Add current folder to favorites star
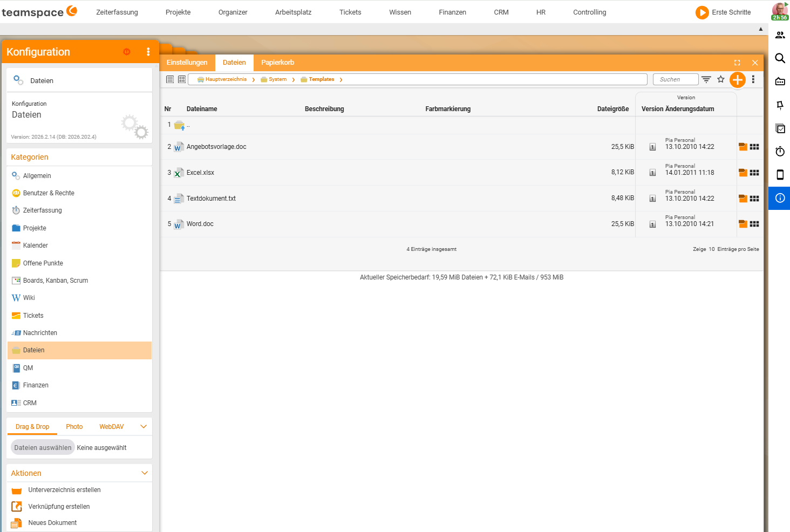Image resolution: width=790 pixels, height=532 pixels. pos(720,79)
